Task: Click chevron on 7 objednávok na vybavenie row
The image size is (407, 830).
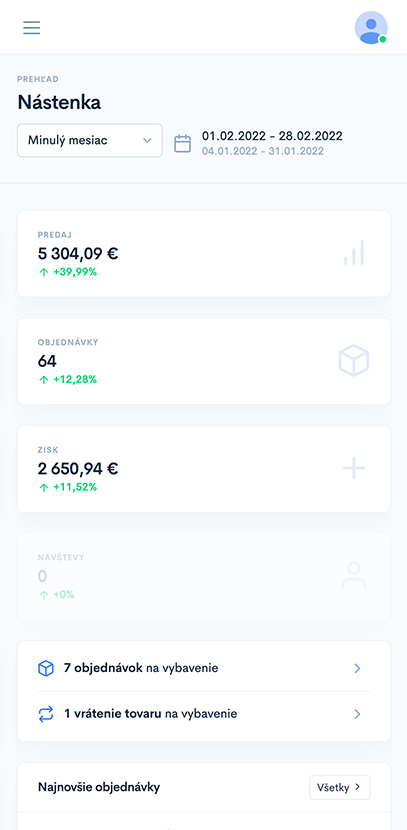Action: point(357,669)
